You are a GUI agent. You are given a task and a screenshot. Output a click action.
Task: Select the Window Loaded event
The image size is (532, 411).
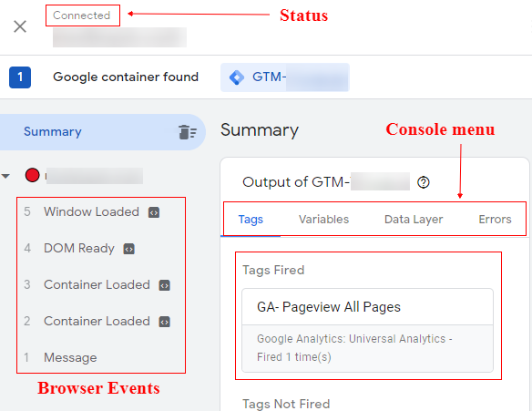click(x=91, y=211)
